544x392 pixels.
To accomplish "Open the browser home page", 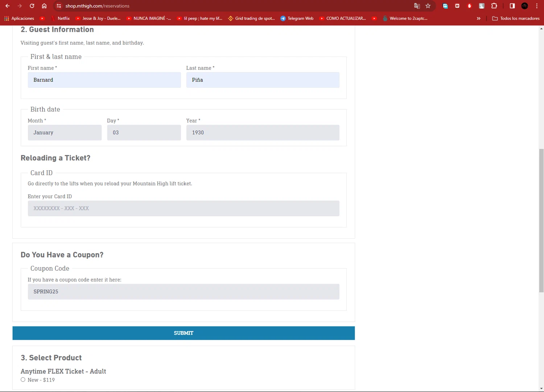I will (44, 6).
